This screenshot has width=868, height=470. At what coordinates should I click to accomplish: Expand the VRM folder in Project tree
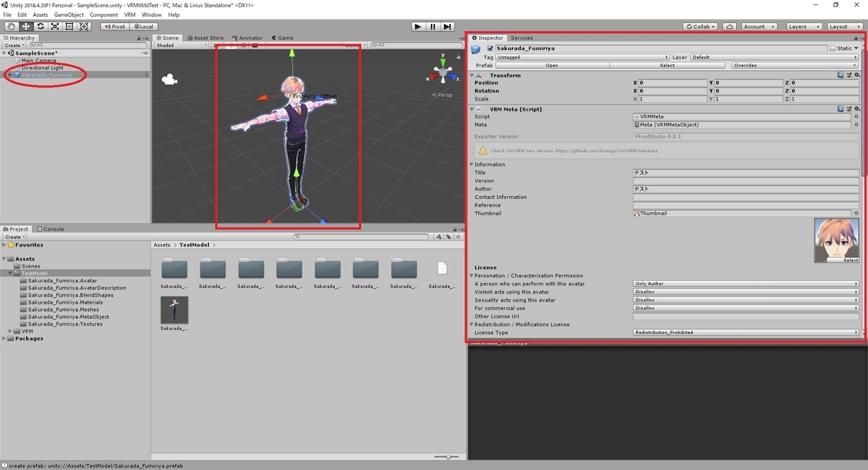coord(10,331)
